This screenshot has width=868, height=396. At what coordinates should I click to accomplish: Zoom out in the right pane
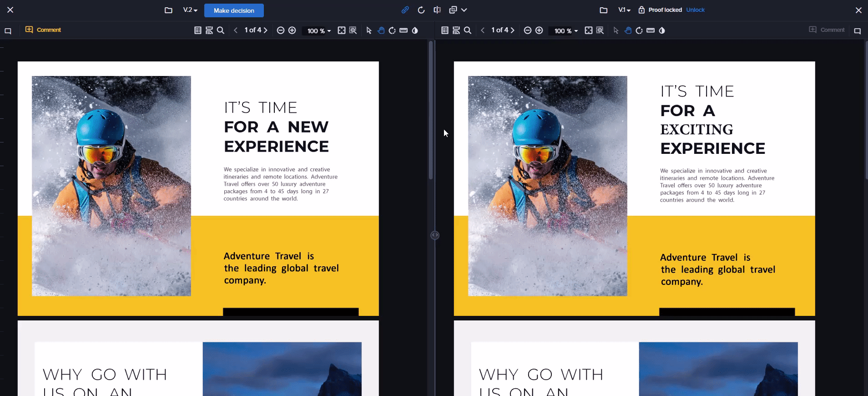[528, 30]
